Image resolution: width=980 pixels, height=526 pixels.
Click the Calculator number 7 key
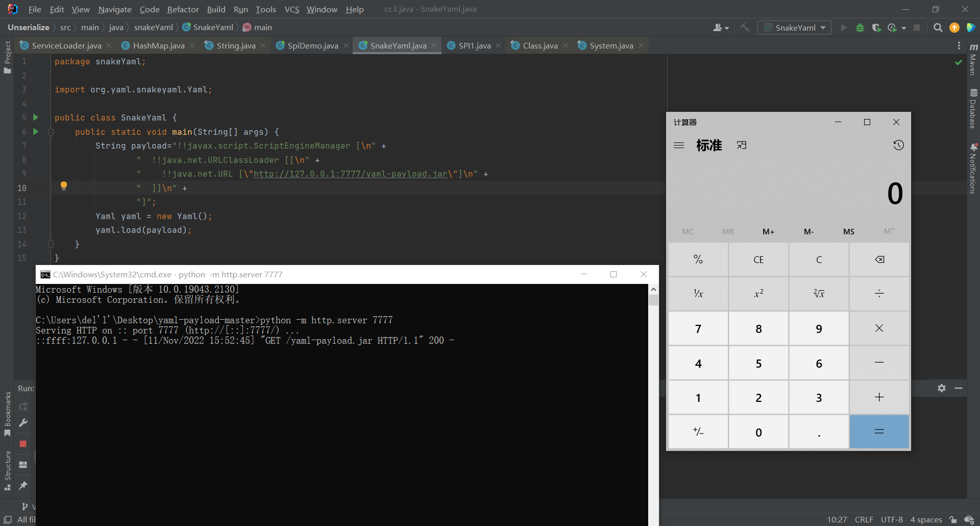[x=698, y=328]
